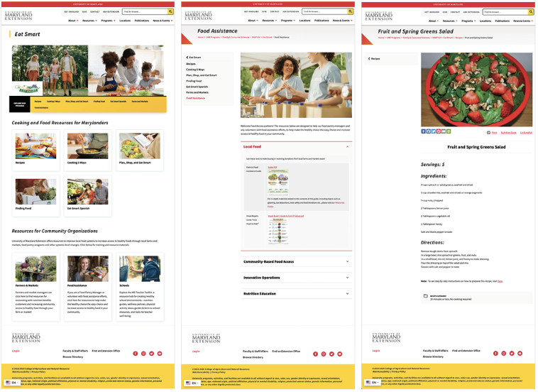
Task: Go back to Eat Smart from the Food Assistance sidebar
Action: point(194,58)
